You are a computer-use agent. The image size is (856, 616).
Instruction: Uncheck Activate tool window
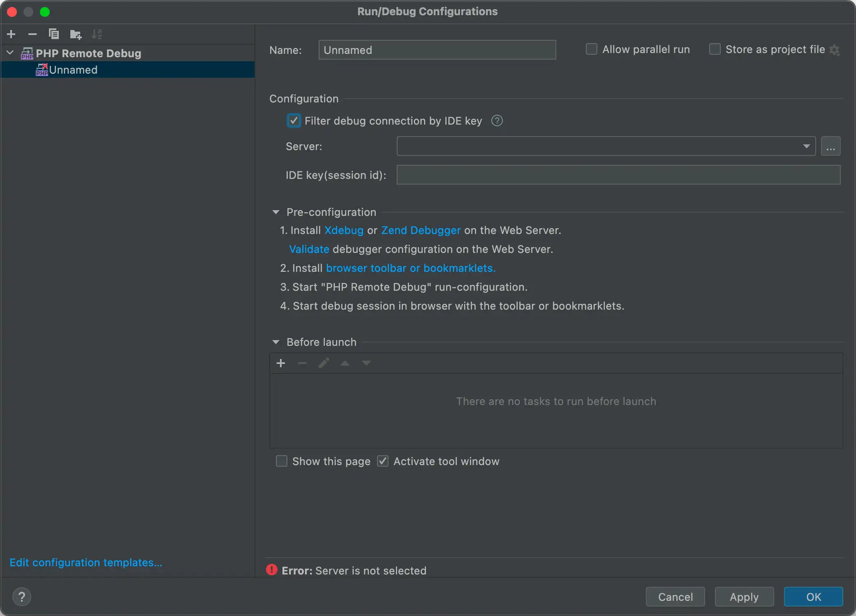[382, 461]
